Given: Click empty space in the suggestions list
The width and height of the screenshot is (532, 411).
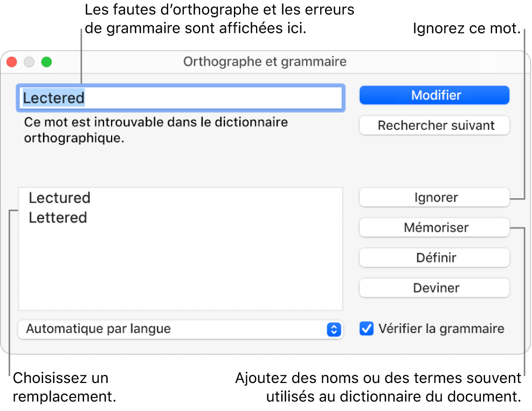Looking at the screenshot, I should click(x=181, y=269).
